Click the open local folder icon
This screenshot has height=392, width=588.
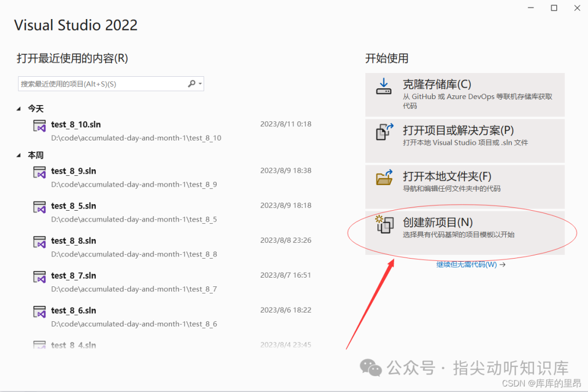(384, 177)
